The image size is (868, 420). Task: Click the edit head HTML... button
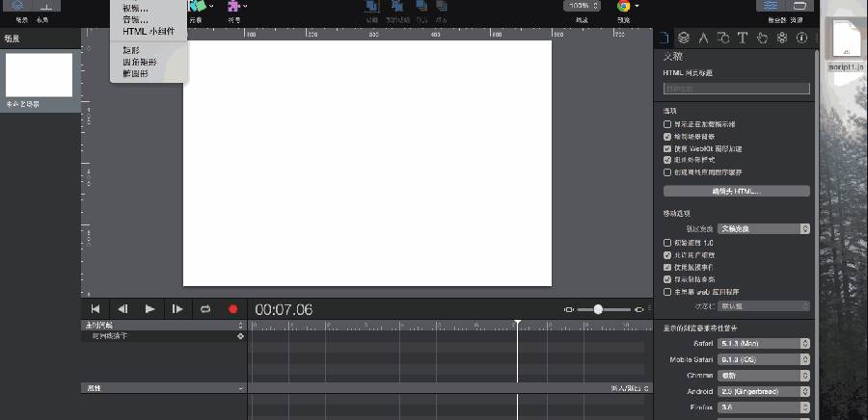pyautogui.click(x=736, y=191)
